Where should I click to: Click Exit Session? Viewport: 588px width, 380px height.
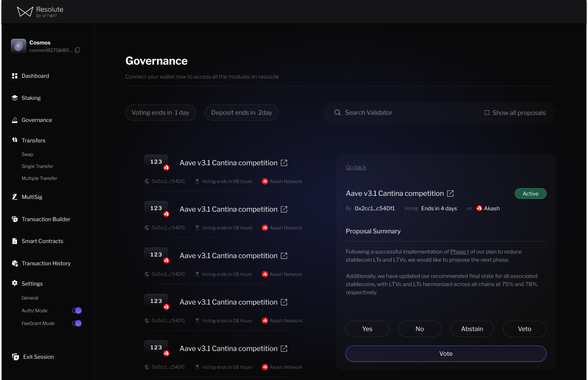click(38, 357)
